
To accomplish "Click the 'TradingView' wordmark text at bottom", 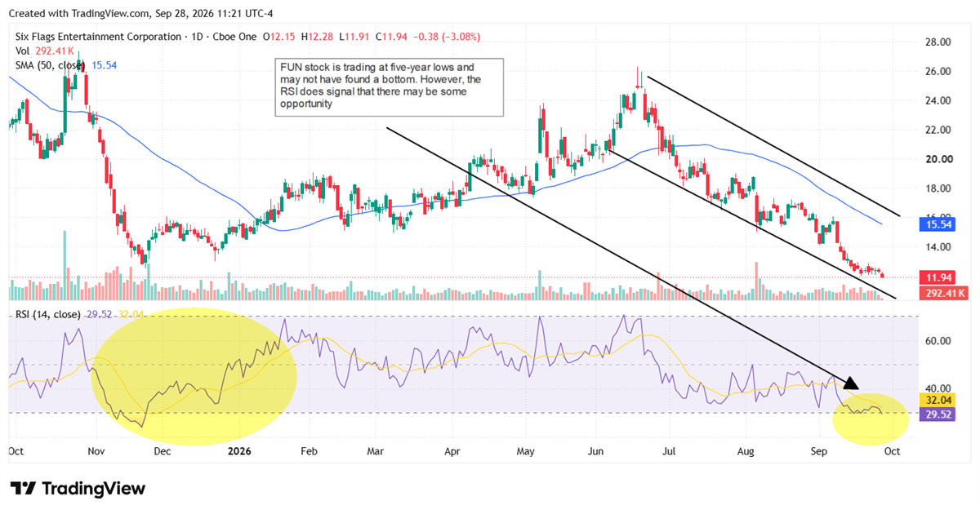I will [93, 489].
